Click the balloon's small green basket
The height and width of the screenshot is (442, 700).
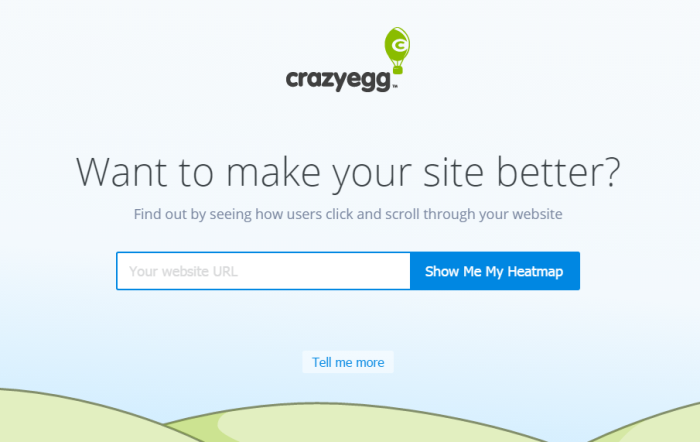[398, 69]
